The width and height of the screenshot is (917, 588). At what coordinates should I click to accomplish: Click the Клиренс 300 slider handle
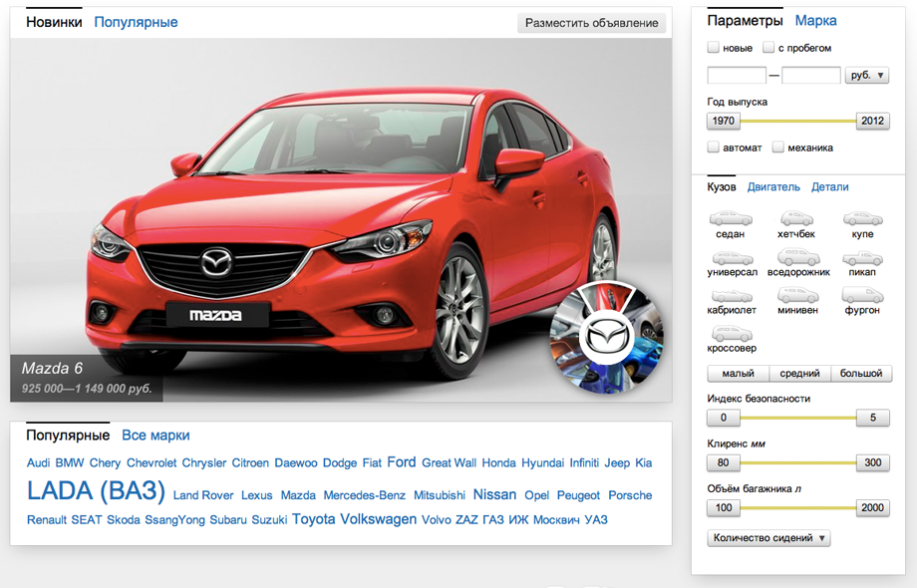pos(872,462)
